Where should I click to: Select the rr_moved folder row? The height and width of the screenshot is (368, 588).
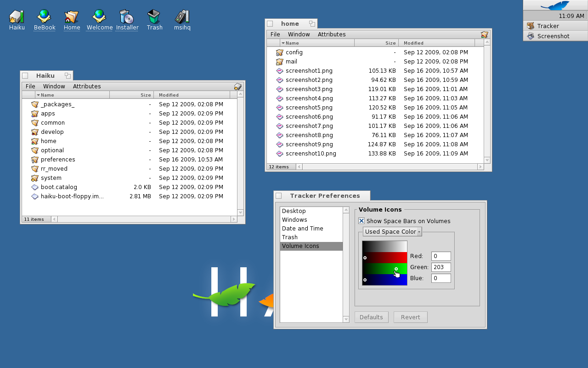coord(129,169)
